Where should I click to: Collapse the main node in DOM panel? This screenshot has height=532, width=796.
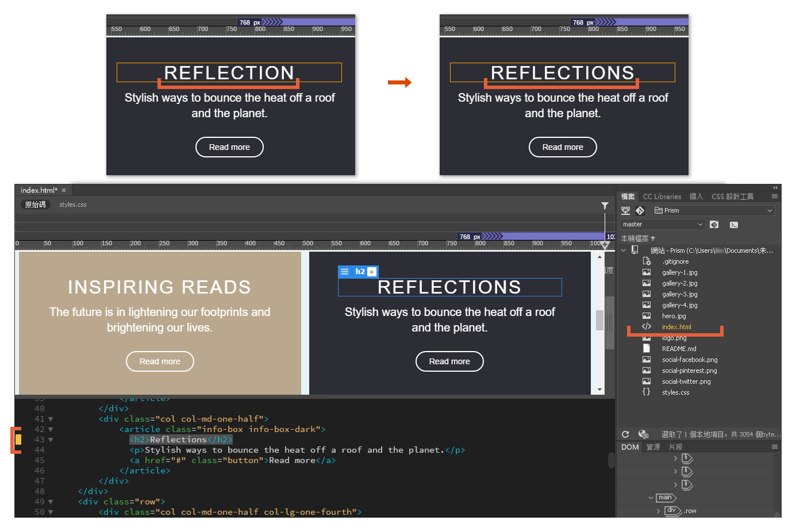coord(651,498)
